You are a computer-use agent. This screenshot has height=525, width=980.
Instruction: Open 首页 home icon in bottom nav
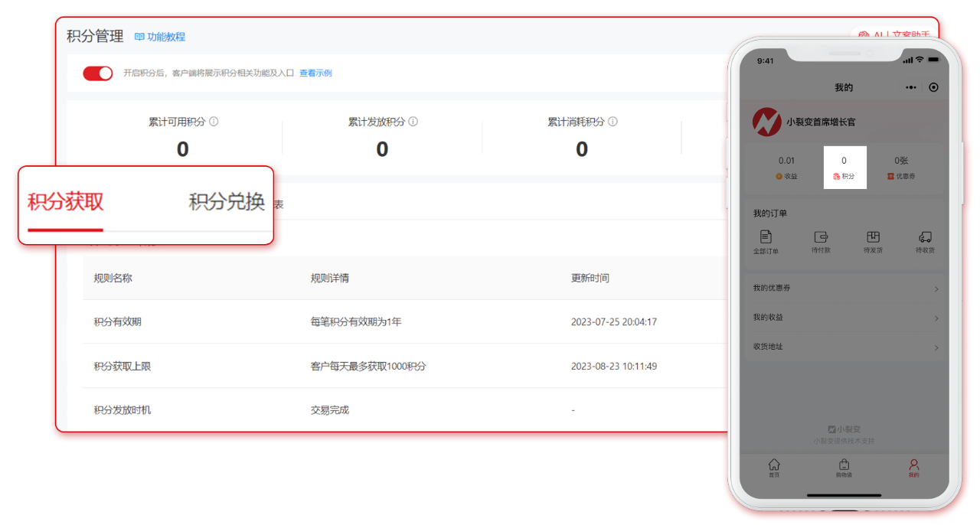coord(774,465)
